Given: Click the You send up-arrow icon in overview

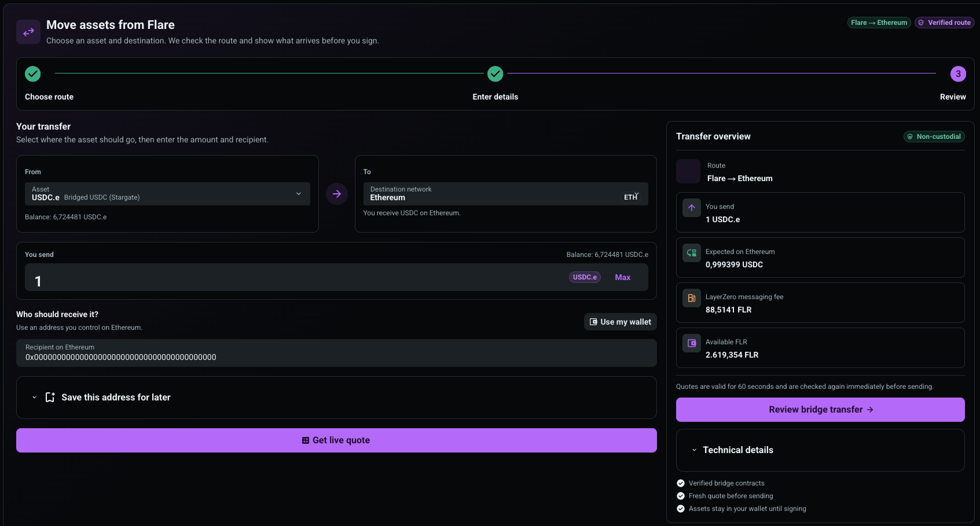Looking at the screenshot, I should (x=692, y=208).
